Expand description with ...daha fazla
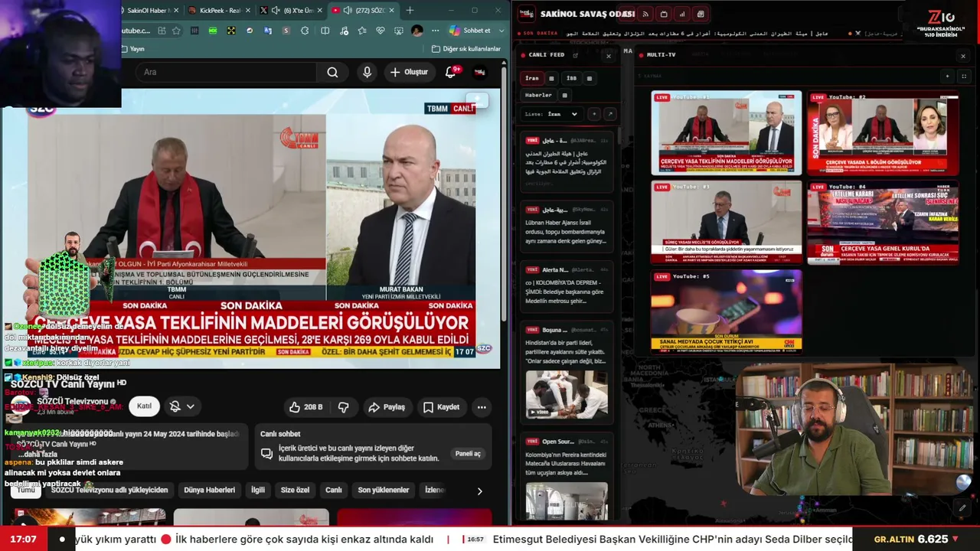This screenshot has height=551, width=980. pyautogui.click(x=38, y=455)
